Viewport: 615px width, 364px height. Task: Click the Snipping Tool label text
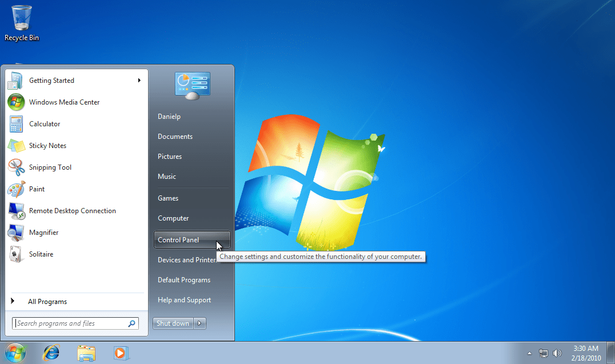click(50, 167)
